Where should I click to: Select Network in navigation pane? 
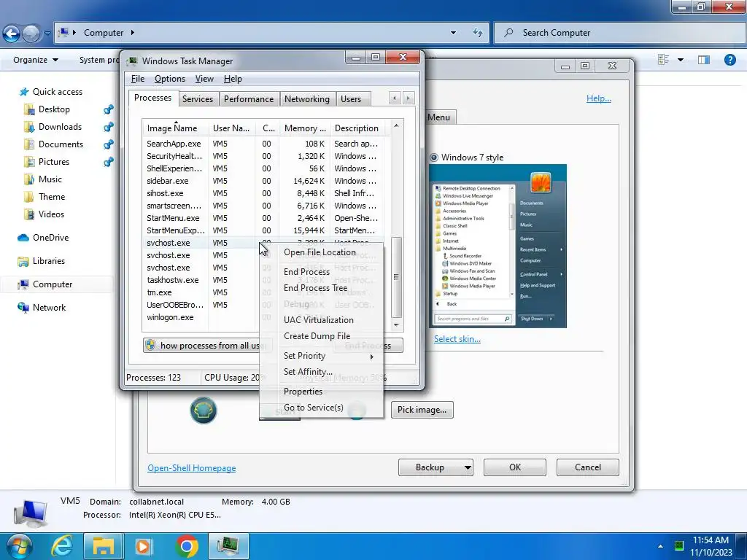(49, 308)
